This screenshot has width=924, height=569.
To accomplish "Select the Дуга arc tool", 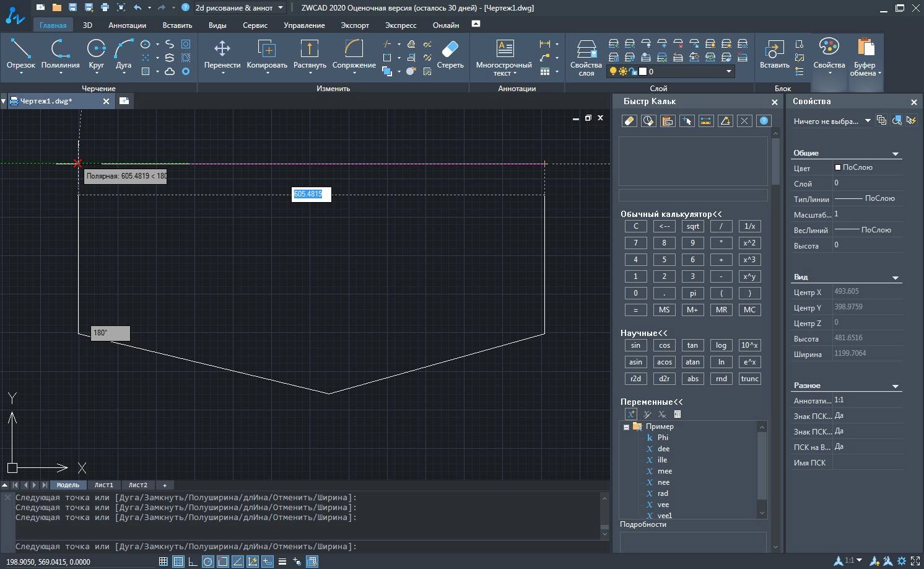I will [x=123, y=54].
